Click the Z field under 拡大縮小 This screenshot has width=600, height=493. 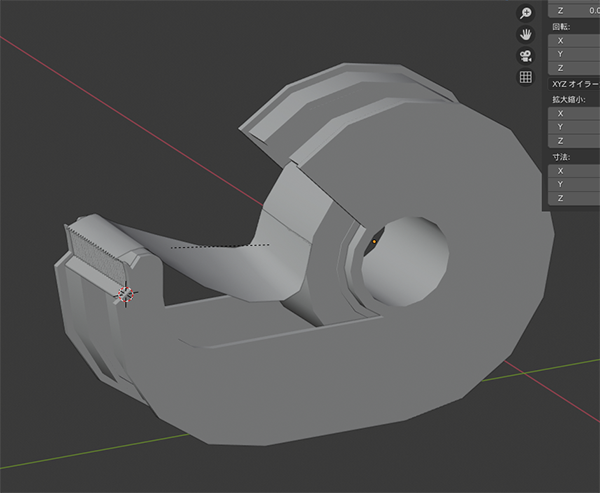574,141
